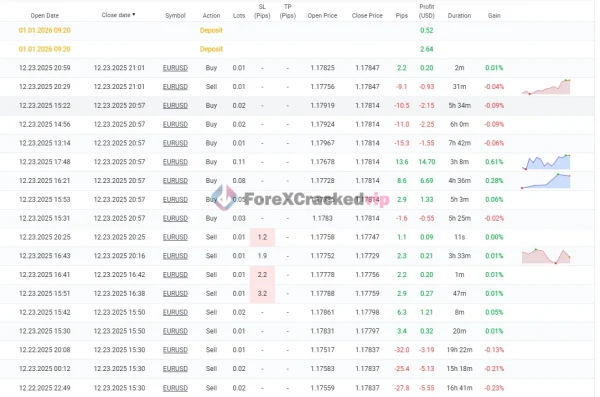Open EURUSD link for trade opened 15:42
This screenshot has height=397, width=600.
coord(175,312)
